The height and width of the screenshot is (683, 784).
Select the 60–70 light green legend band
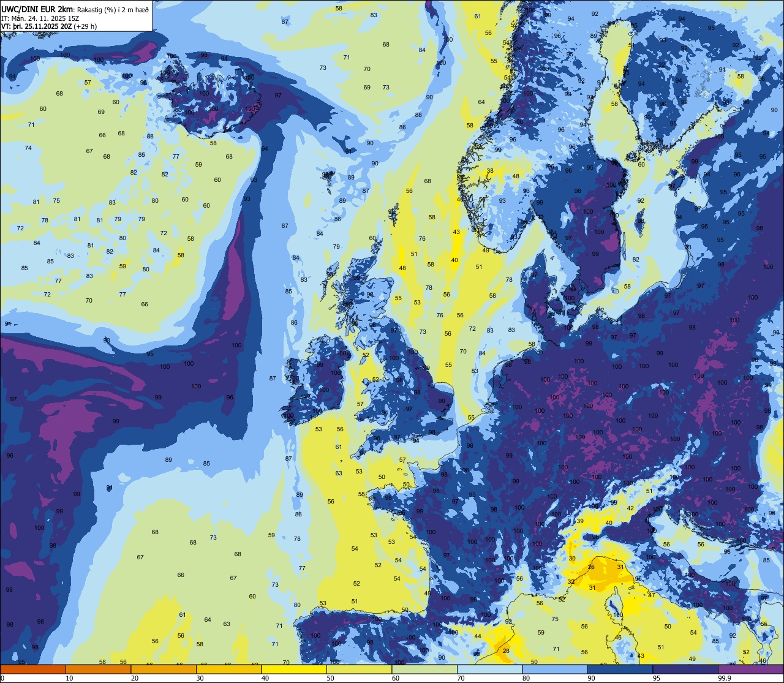coord(424,670)
